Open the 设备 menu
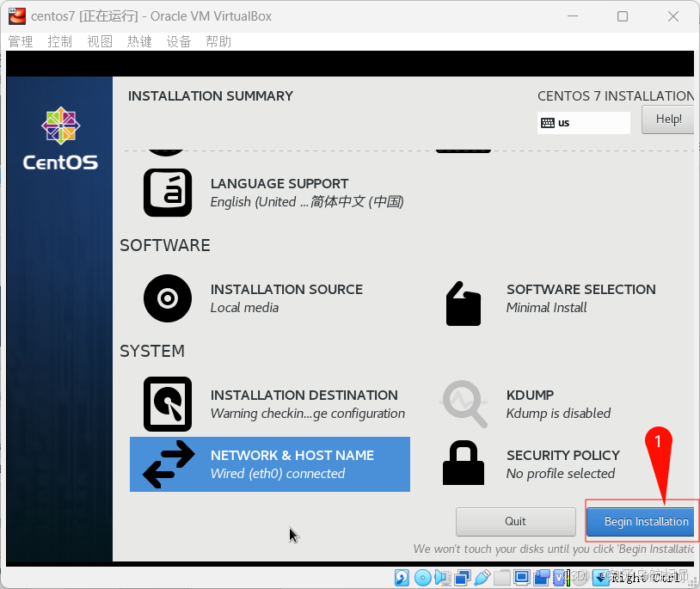The width and height of the screenshot is (700, 589). [x=179, y=41]
